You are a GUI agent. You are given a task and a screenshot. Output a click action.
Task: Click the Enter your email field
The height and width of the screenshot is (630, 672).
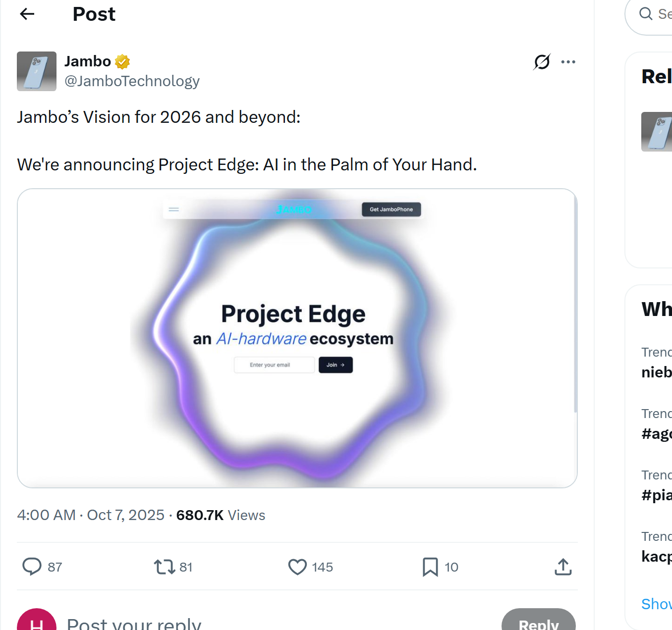tap(274, 365)
